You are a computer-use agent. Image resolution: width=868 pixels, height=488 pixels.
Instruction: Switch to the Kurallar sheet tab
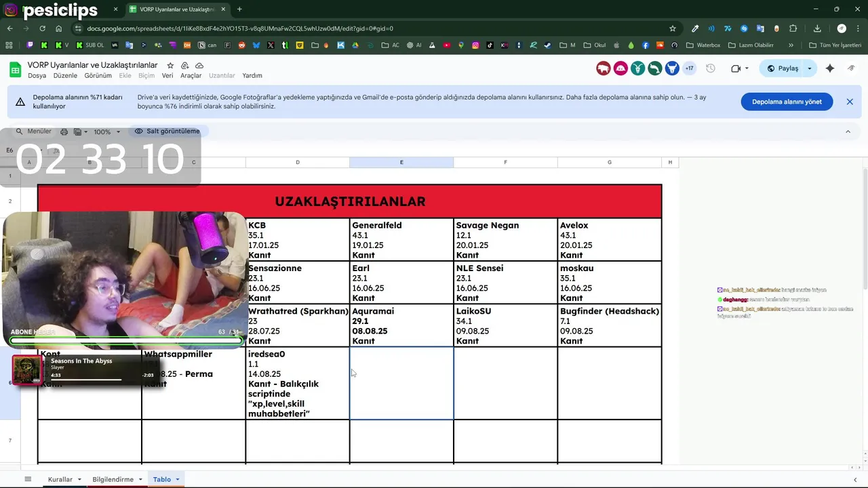pyautogui.click(x=60, y=479)
